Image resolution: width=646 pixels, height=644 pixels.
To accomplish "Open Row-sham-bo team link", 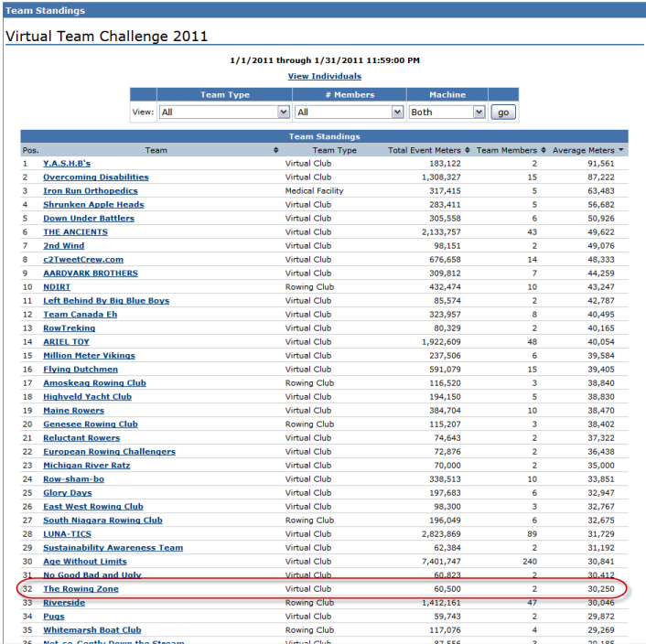I will pos(74,478).
